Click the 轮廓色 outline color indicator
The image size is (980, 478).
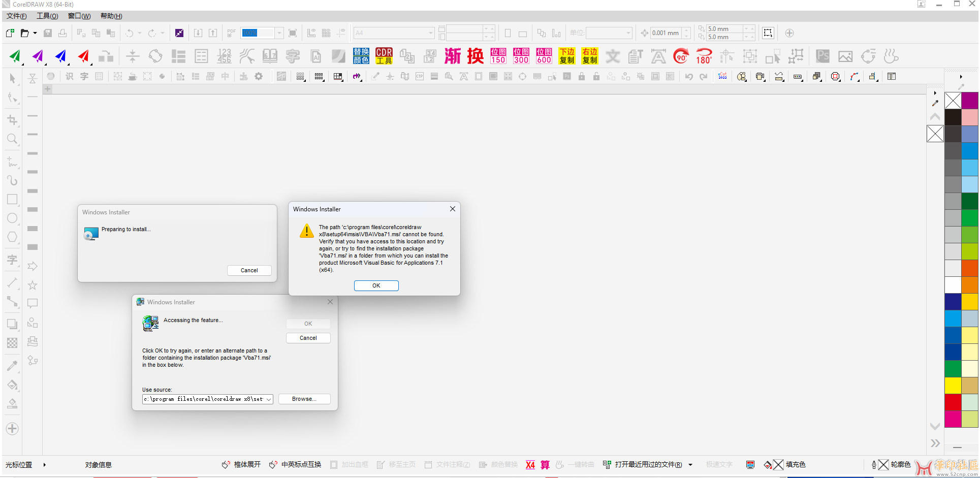(891, 465)
